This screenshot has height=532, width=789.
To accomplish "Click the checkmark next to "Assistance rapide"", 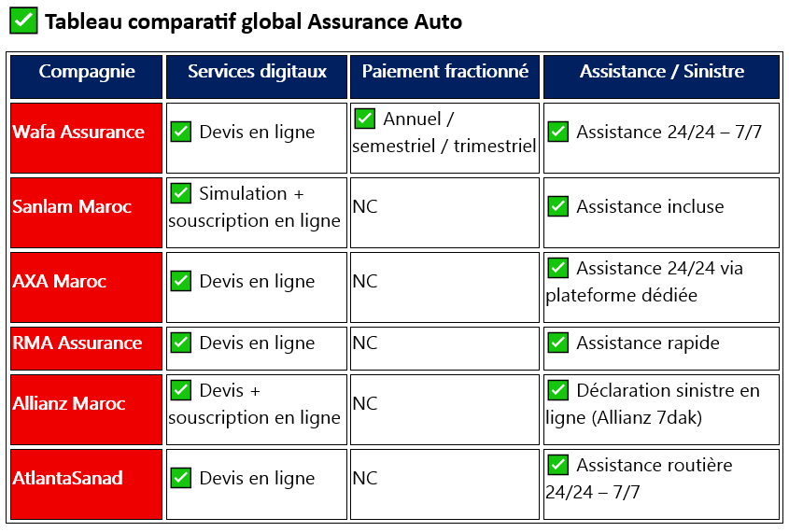I will click(558, 343).
